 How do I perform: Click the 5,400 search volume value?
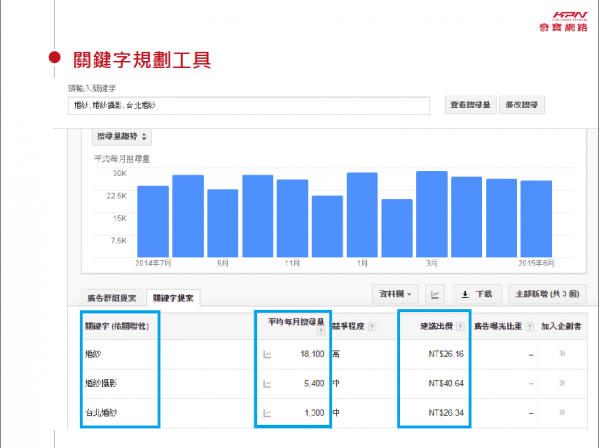[x=314, y=383]
